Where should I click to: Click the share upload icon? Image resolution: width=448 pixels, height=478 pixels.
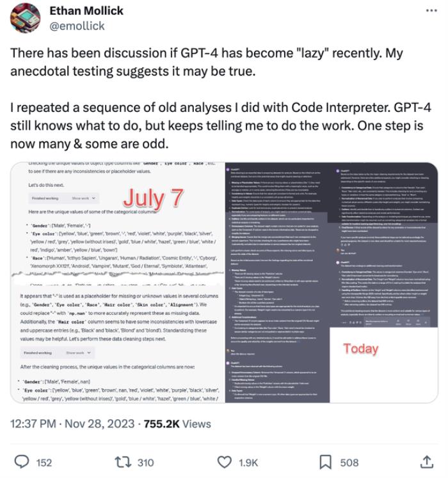(x=427, y=462)
